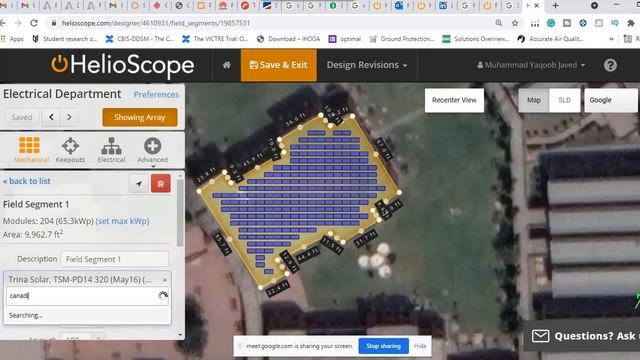This screenshot has width=640, height=360.
Task: Click Save & Exit button
Action: [x=278, y=65]
